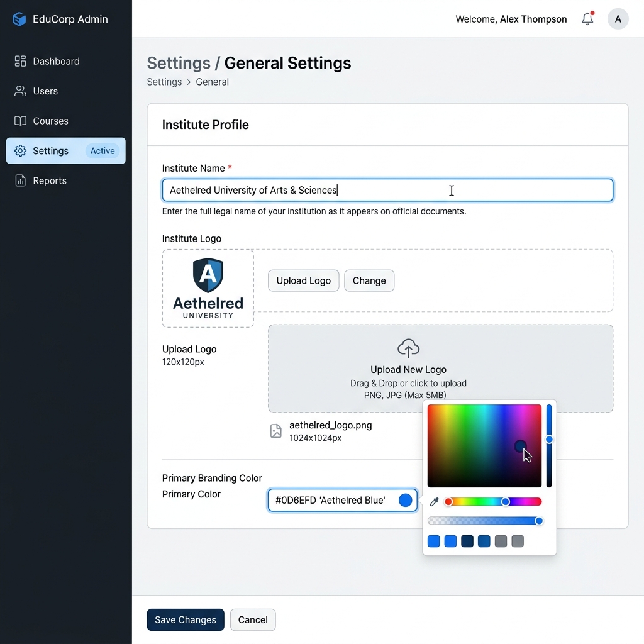Click the EduCorp Admin logo icon

coord(19,19)
